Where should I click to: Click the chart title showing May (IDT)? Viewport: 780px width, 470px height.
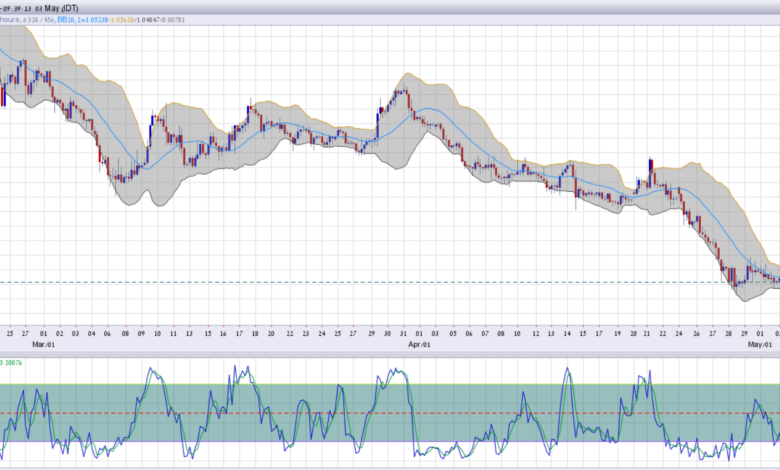click(62, 8)
